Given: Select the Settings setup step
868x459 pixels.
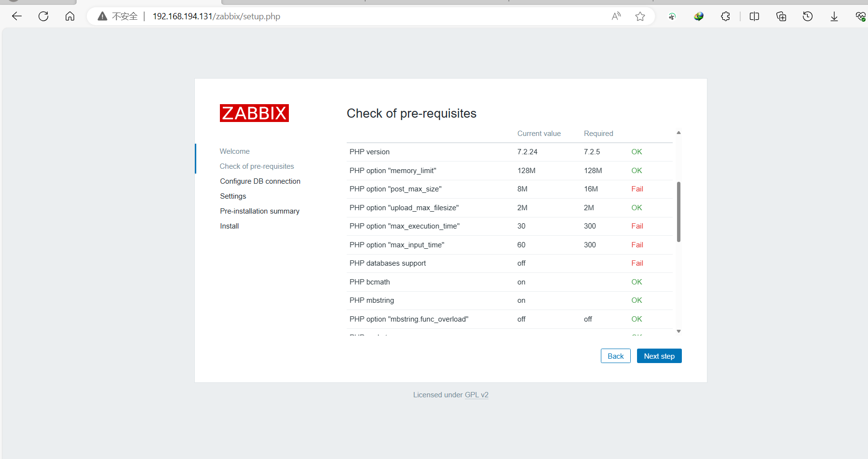Looking at the screenshot, I should point(233,196).
